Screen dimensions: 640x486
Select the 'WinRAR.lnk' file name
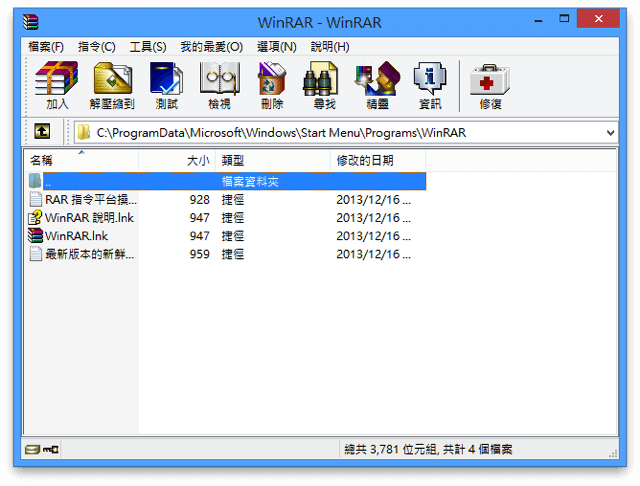(x=76, y=236)
